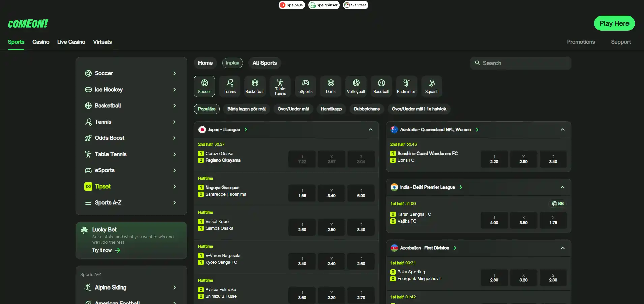
Task: Open the Spelpaus icon at top
Action: [x=292, y=5]
